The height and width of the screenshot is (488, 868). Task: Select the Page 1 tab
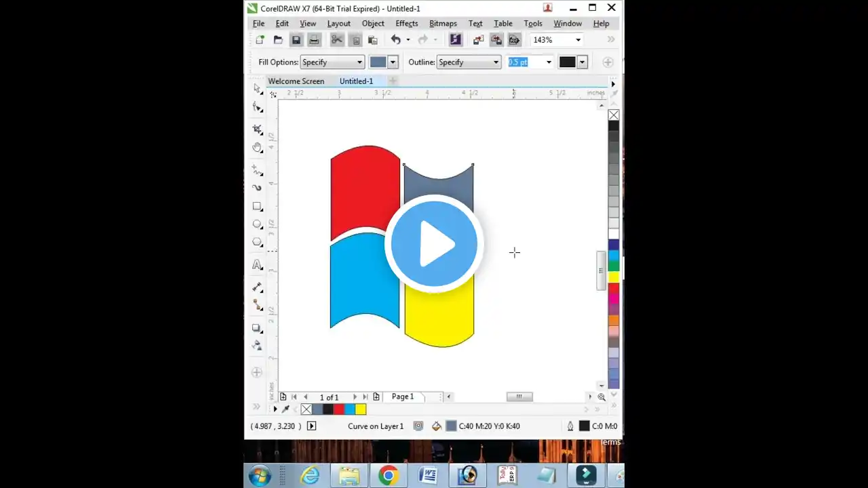point(402,396)
